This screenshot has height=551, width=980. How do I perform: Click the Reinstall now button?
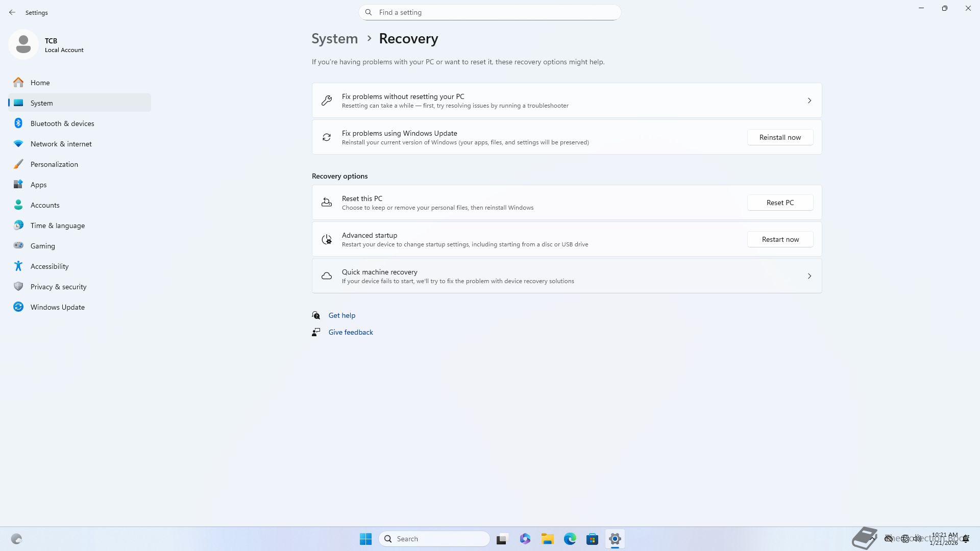coord(779,137)
